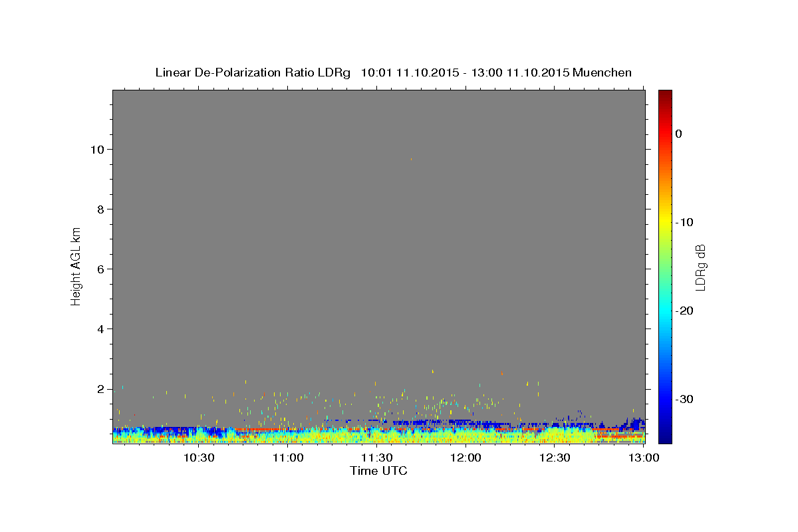
Task: Click the 11:30 time tick label
Action: (x=376, y=458)
